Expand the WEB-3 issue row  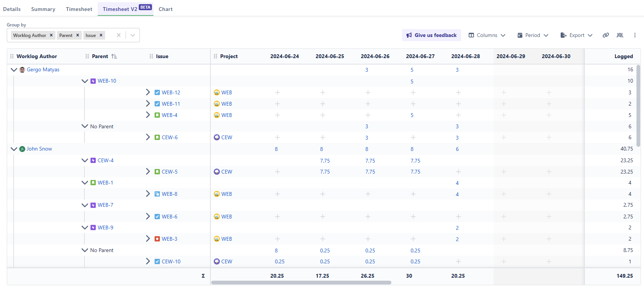pyautogui.click(x=148, y=238)
